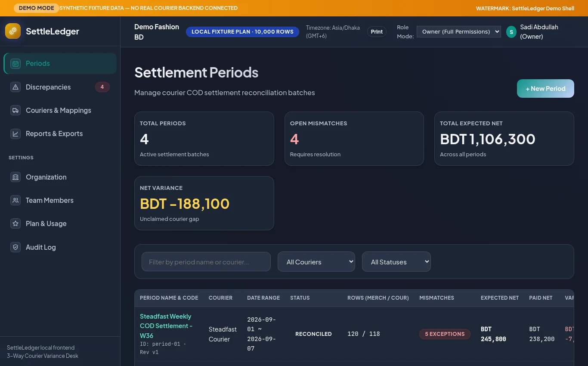Viewport: 588px width, 366px height.
Task: Click the Expected Net column header
Action: 500,298
